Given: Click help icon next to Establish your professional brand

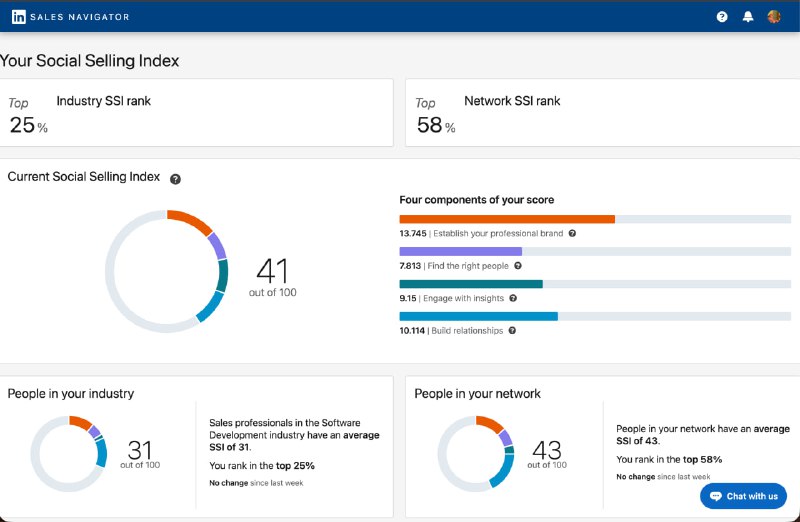Looking at the screenshot, I should 572,233.
